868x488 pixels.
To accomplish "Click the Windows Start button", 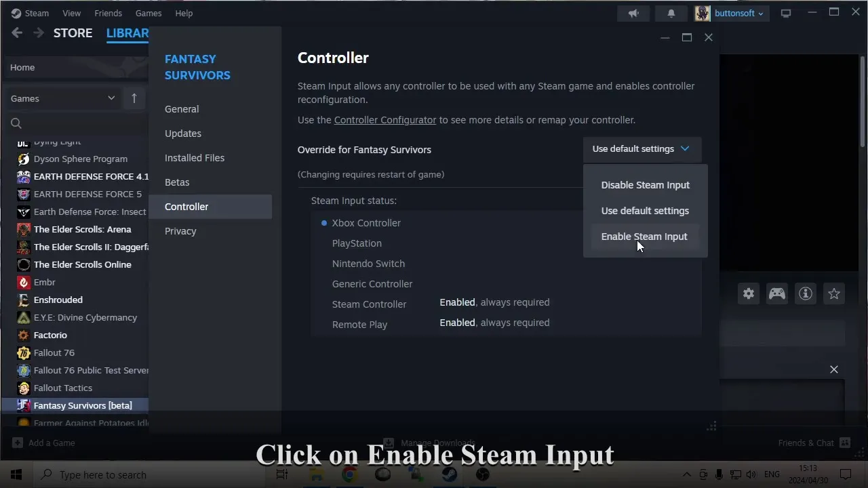I will coord(16,474).
